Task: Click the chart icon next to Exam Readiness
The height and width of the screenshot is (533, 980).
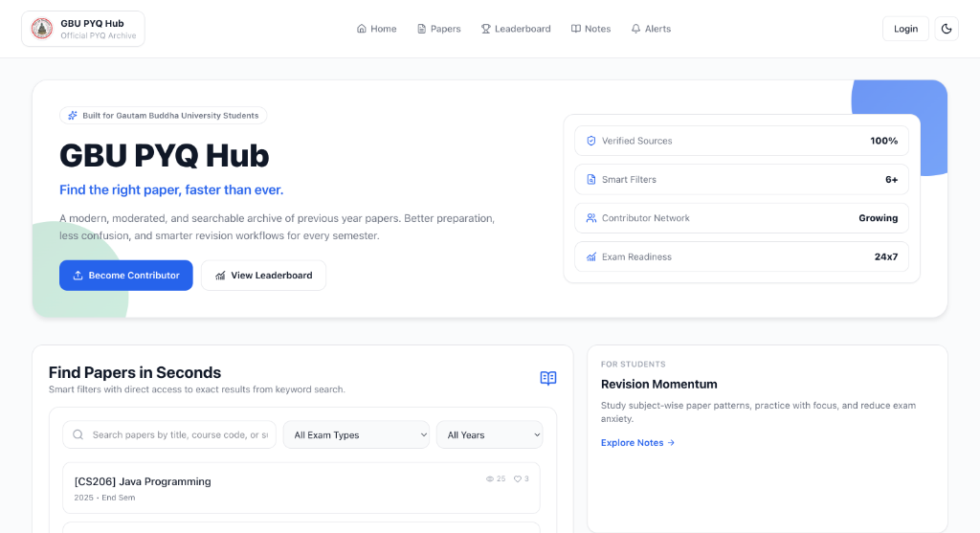Action: point(591,257)
